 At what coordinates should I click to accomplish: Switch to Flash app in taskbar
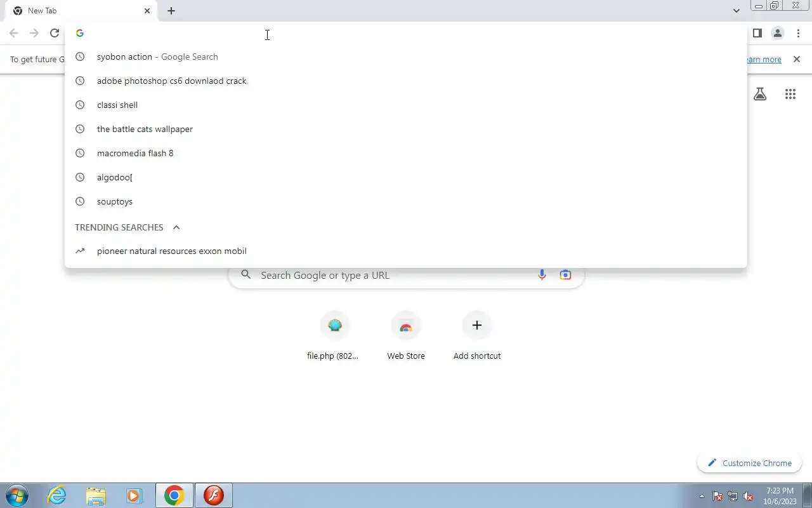[x=214, y=495]
